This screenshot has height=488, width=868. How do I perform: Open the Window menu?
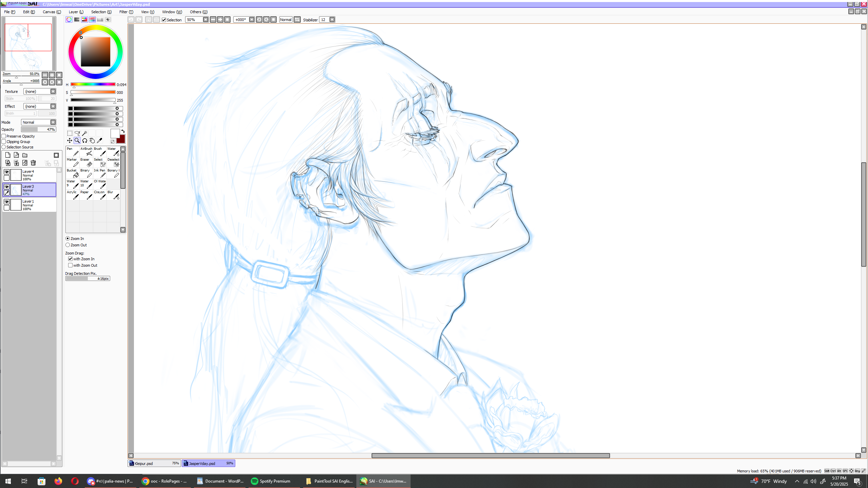pyautogui.click(x=172, y=12)
